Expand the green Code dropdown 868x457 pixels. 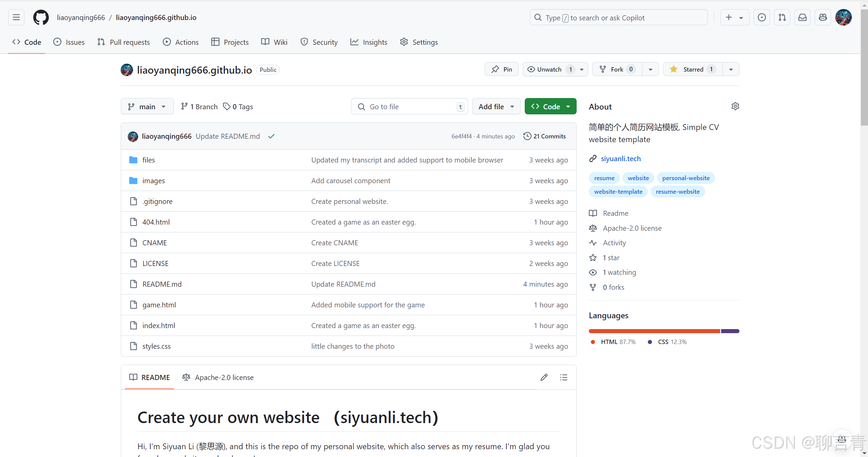(x=550, y=107)
